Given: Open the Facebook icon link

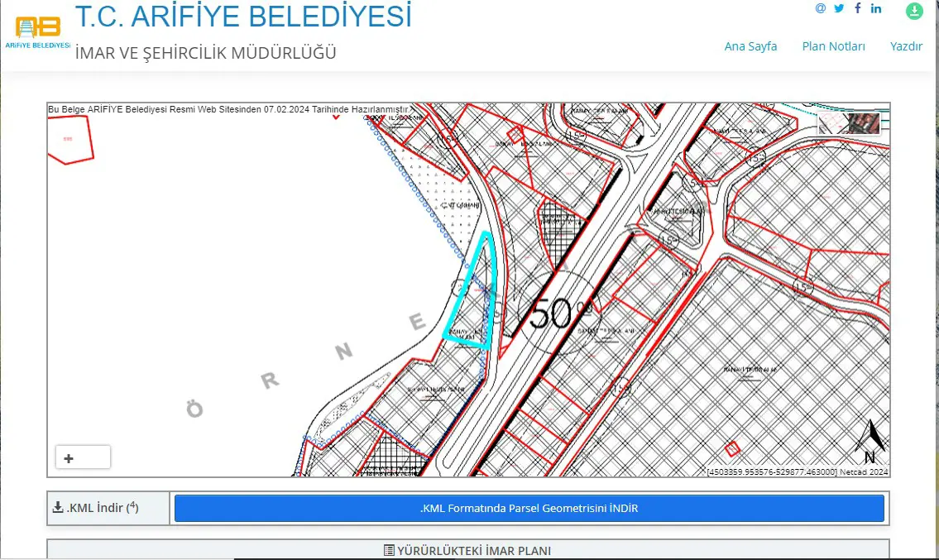Looking at the screenshot, I should [x=858, y=7].
